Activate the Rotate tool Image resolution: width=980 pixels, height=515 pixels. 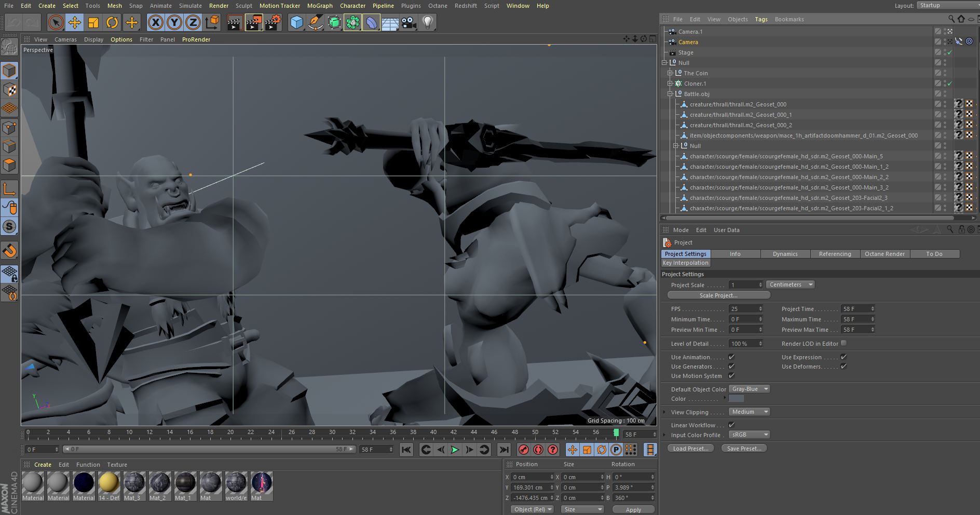[112, 22]
